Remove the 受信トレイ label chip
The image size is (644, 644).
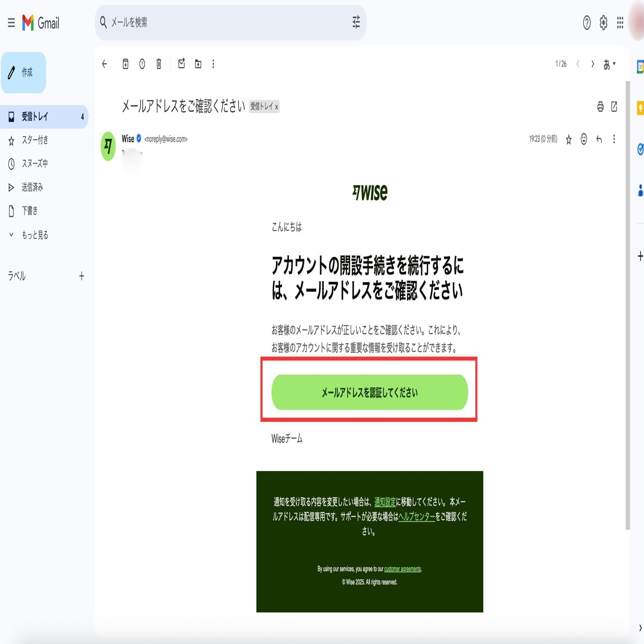point(277,107)
